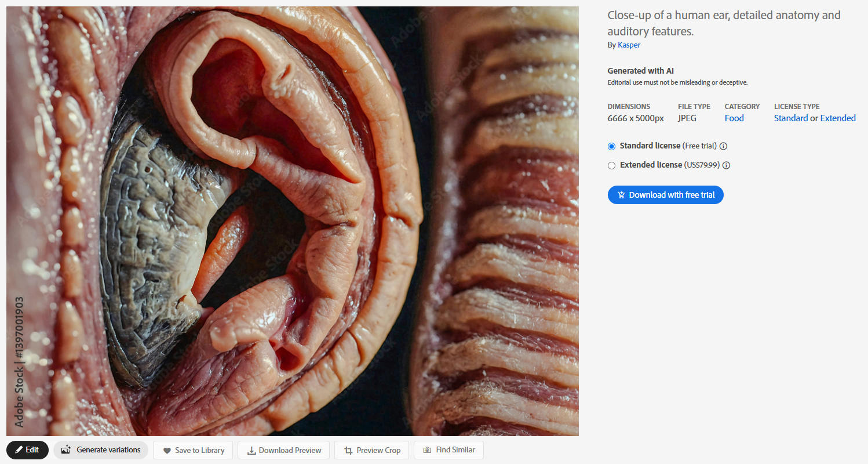The width and height of the screenshot is (868, 464).
Task: Show info icon next to Standard license
Action: coord(723,146)
